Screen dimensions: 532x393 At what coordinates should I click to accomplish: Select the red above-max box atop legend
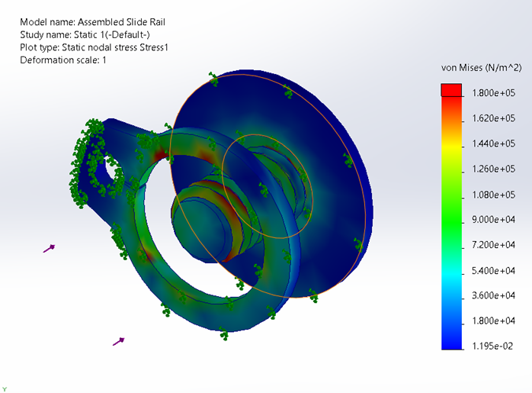click(452, 90)
